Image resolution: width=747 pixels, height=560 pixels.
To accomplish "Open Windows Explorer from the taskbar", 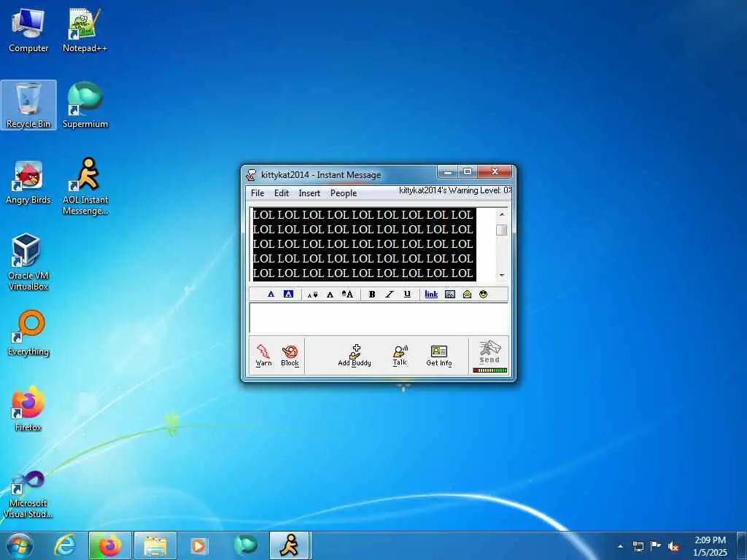I will 155,545.
